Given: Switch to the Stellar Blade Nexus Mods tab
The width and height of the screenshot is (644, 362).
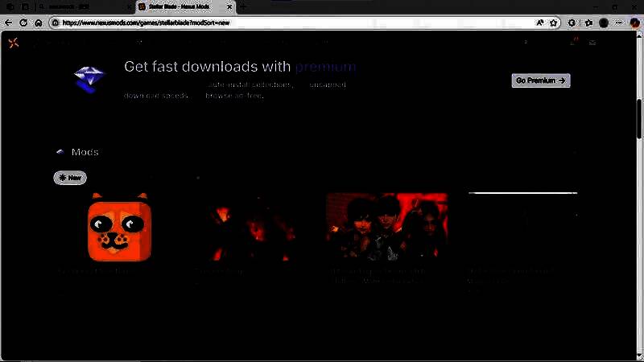Looking at the screenshot, I should pos(181,6).
